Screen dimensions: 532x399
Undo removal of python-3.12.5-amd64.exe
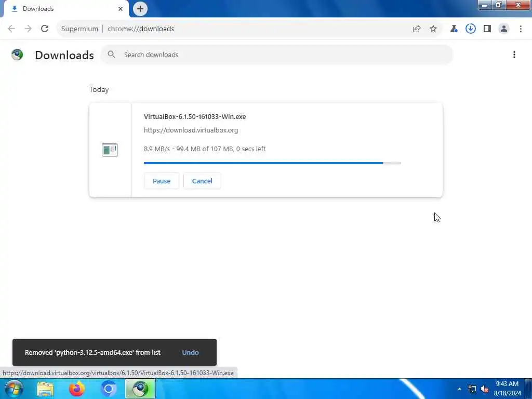190,353
